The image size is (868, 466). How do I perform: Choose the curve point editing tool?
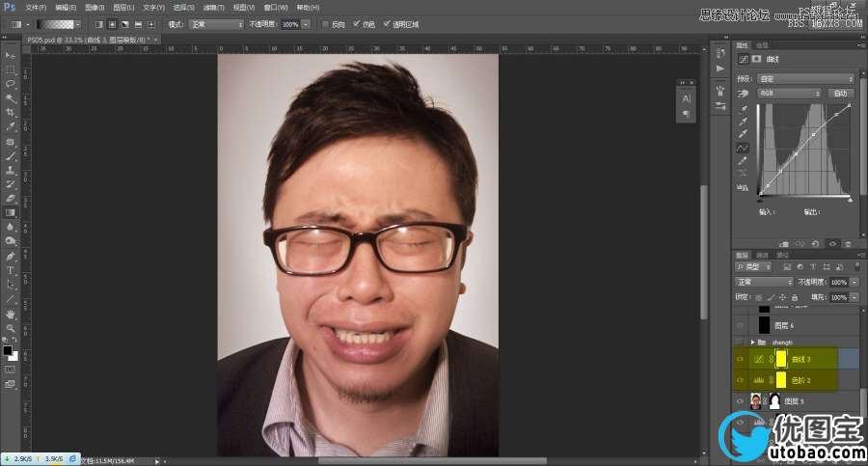tap(743, 149)
